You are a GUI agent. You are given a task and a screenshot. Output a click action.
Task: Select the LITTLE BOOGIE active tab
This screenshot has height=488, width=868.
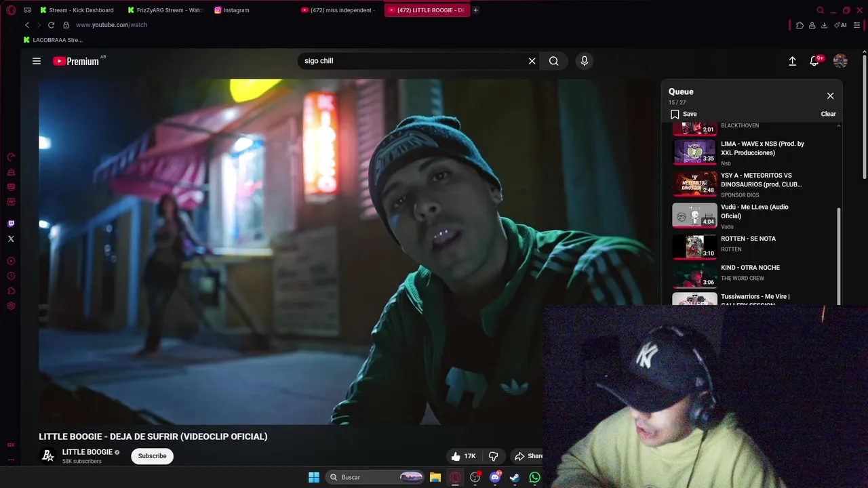tap(426, 10)
